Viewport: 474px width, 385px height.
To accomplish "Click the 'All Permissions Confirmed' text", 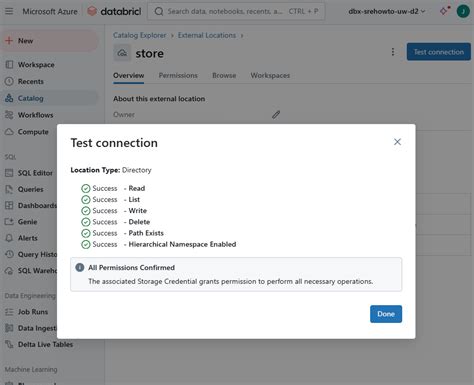I will tap(131, 267).
